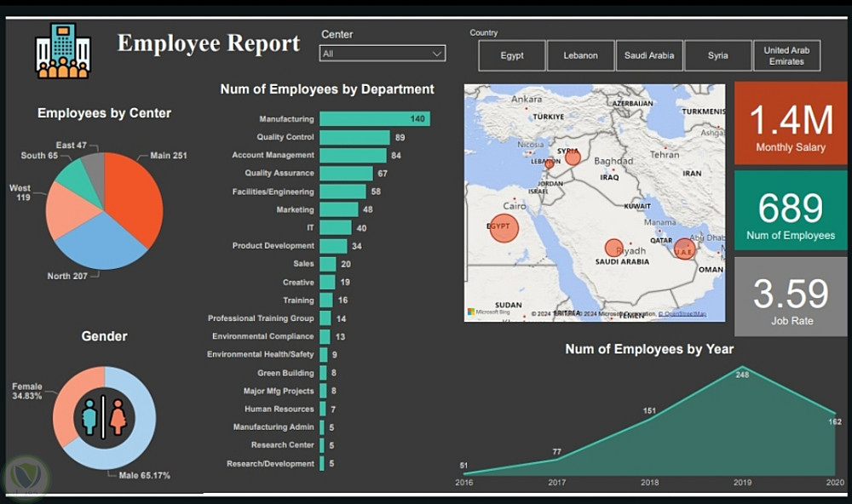
Task: Click the 2017 data point labeled 77
Action: pyautogui.click(x=556, y=460)
